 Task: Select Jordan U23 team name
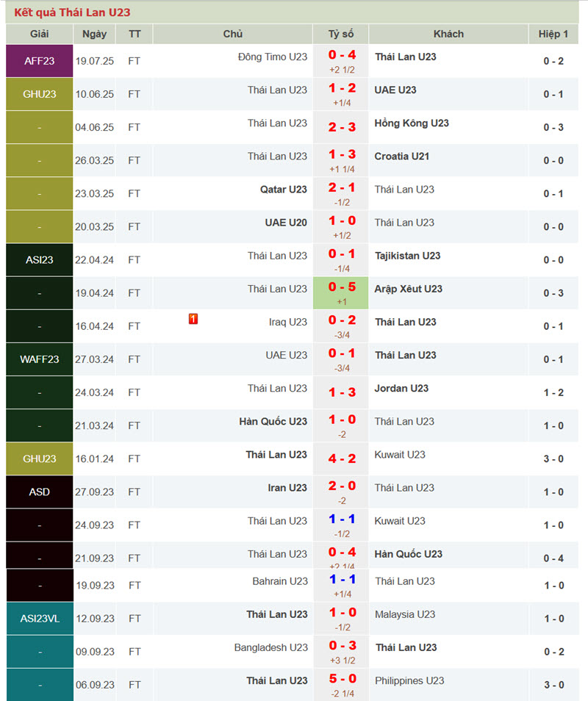pyautogui.click(x=401, y=388)
